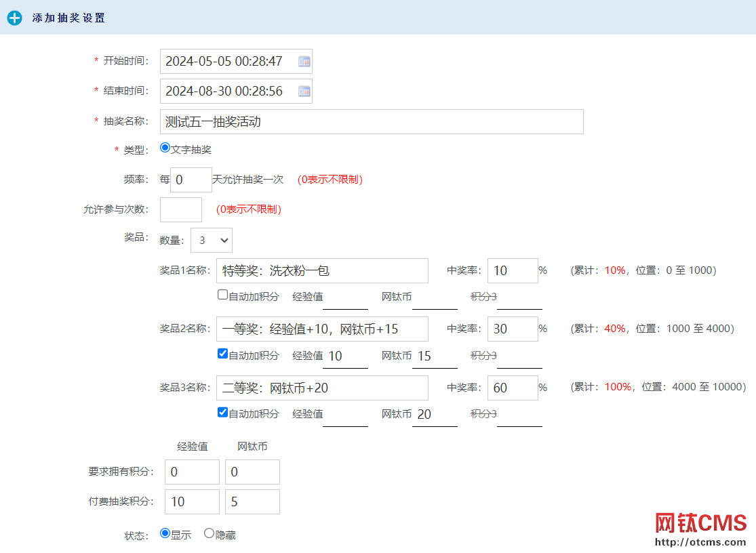Open calendar picker for 开始时间

pos(304,62)
